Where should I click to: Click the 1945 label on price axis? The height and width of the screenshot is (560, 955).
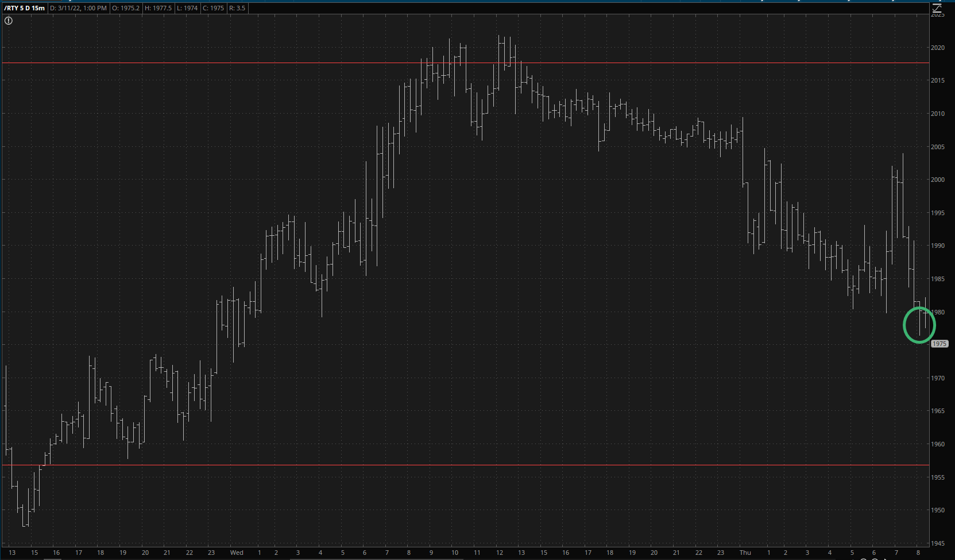[x=937, y=543]
